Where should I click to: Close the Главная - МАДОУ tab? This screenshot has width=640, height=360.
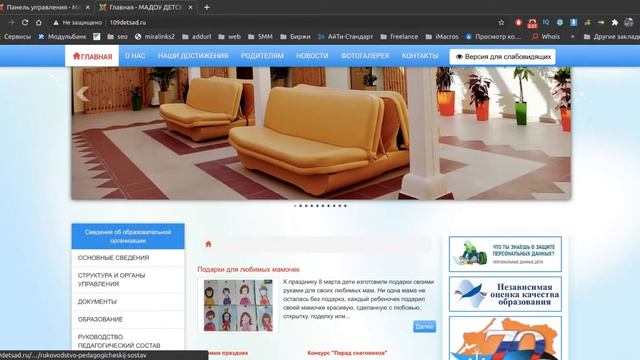[x=190, y=7]
